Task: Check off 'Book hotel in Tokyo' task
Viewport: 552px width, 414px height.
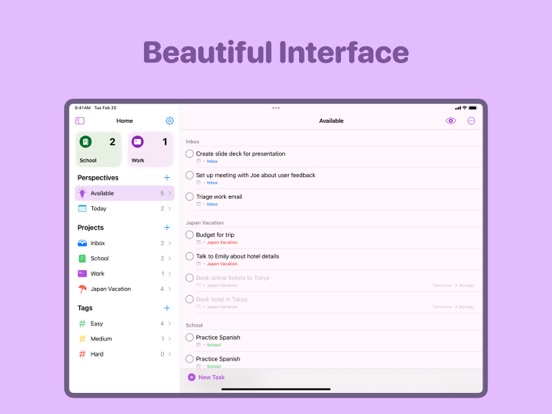Action: coord(189,299)
